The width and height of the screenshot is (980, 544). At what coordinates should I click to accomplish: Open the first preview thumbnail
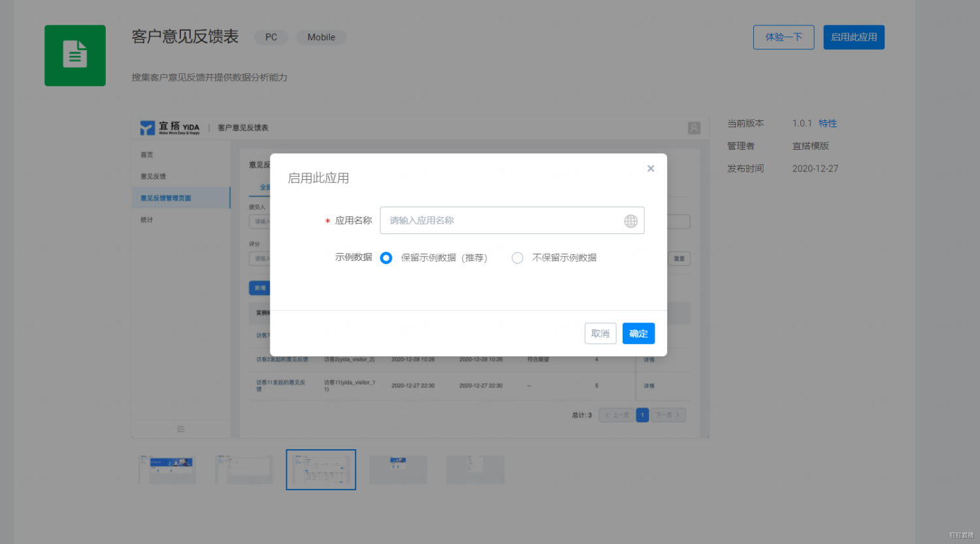(167, 469)
